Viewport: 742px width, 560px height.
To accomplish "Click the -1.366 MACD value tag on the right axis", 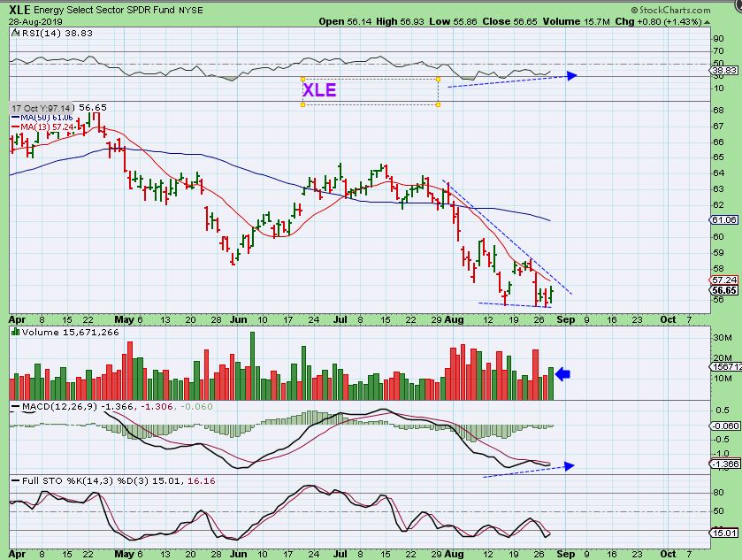I will (725, 464).
